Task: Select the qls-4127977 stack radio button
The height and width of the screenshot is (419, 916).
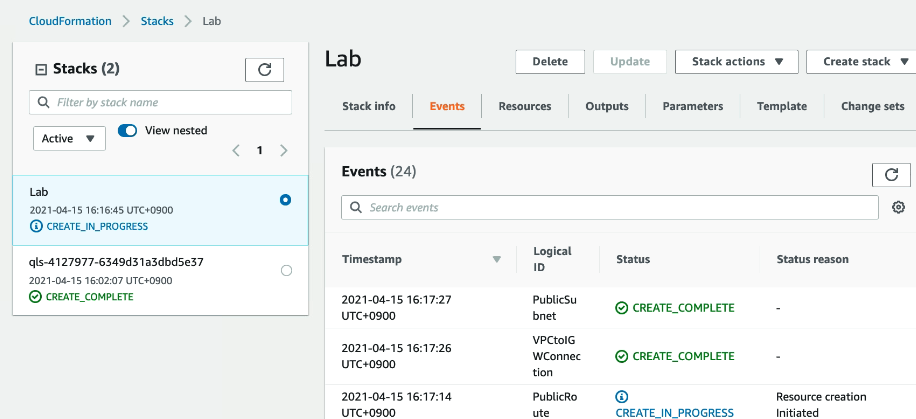Action: point(286,271)
